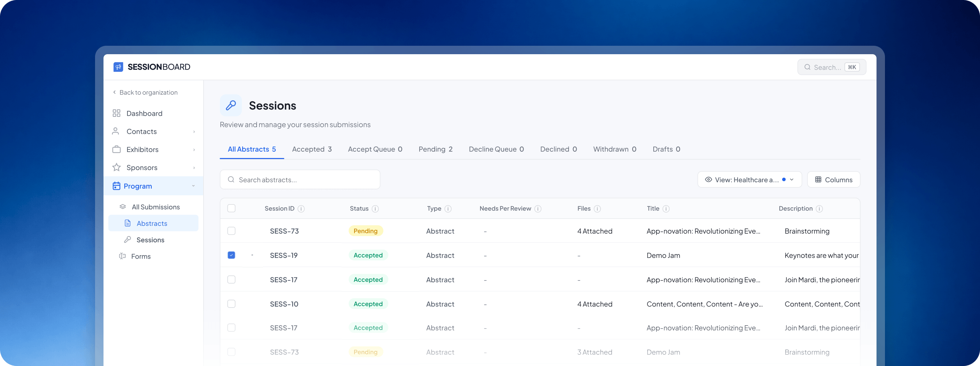
Task: Click the Forms icon in sidebar
Action: tap(122, 256)
